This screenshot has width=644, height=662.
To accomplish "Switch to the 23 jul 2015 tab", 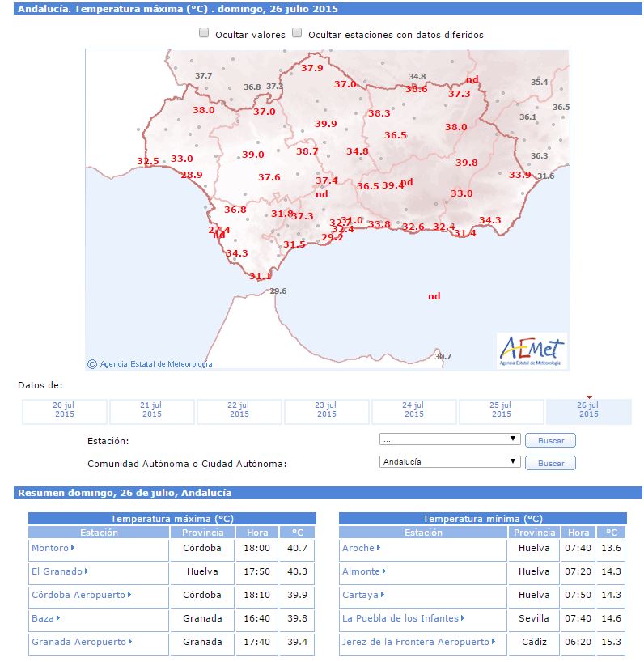I will (327, 411).
